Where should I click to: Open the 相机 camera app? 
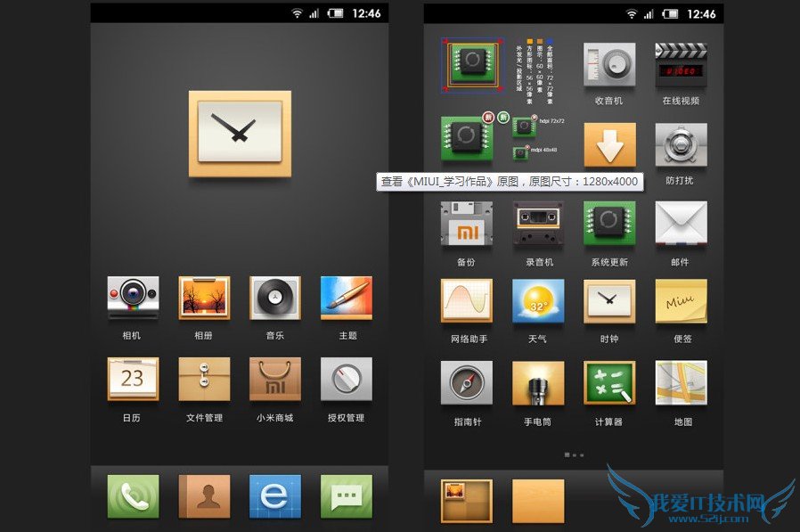(x=133, y=298)
